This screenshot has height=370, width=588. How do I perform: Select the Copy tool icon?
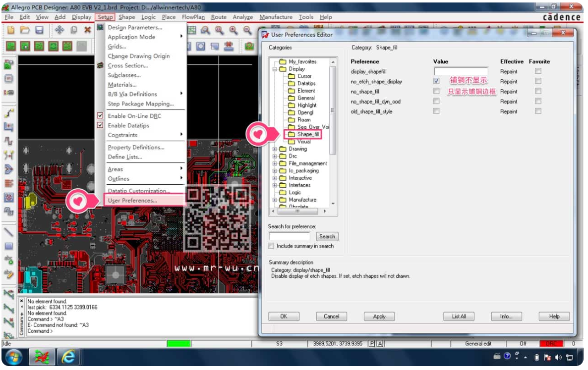[x=74, y=30]
